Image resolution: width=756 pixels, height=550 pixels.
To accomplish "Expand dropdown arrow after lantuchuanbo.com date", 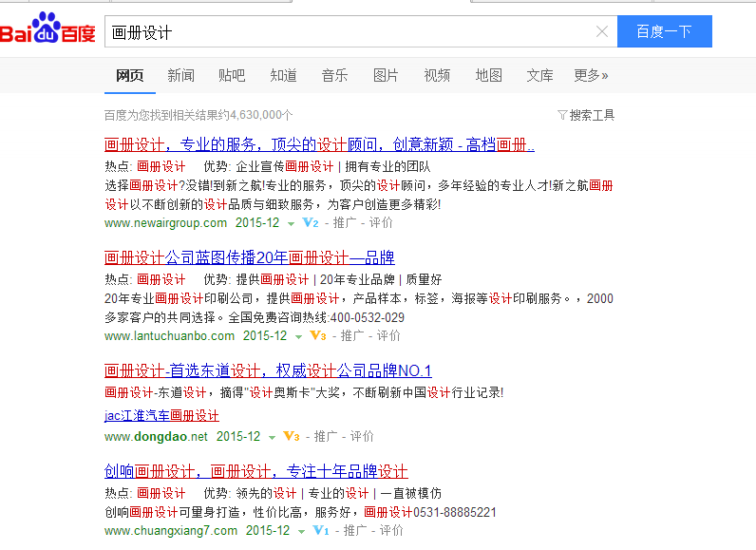I will tap(298, 336).
